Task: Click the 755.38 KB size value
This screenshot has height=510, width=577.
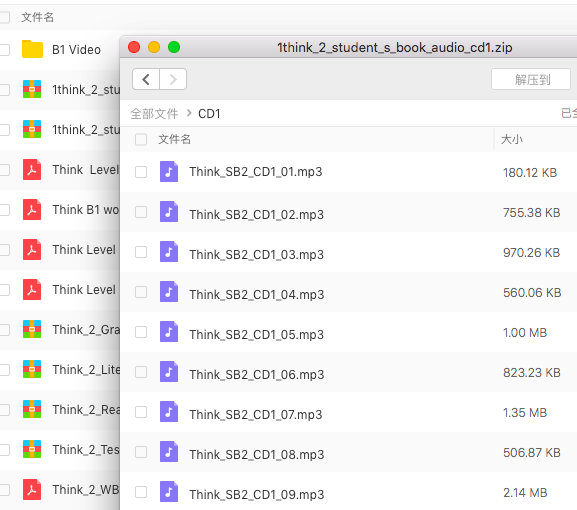Action: [x=531, y=213]
